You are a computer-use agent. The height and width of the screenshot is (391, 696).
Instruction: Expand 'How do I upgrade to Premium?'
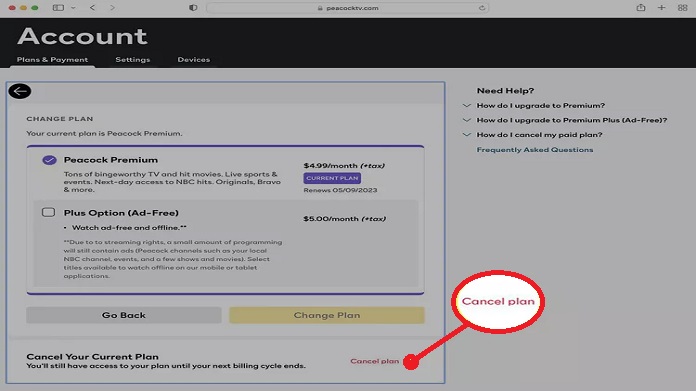pos(541,106)
